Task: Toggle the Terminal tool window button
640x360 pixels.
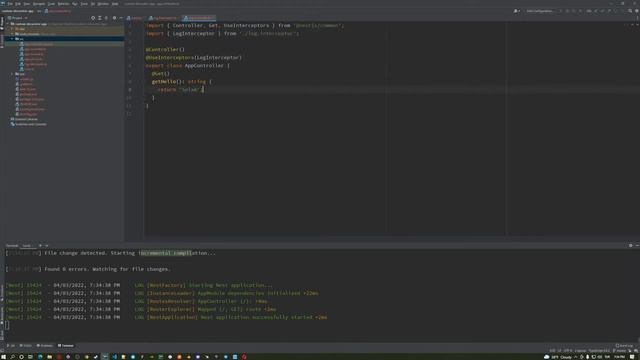Action: [66, 346]
